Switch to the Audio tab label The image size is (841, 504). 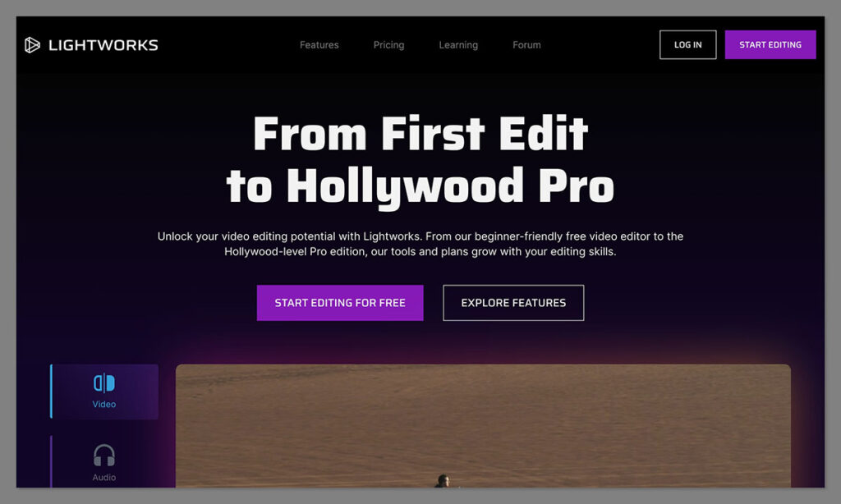(104, 477)
